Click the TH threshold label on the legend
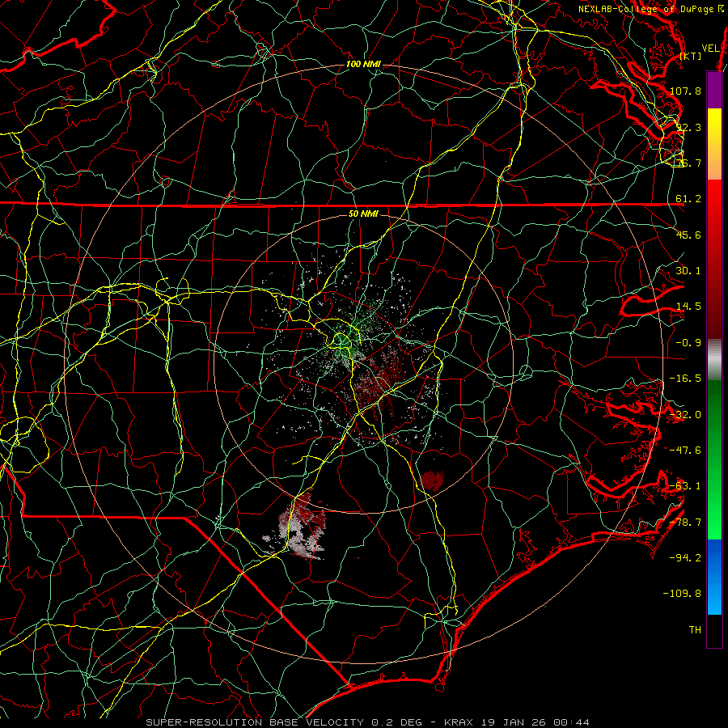 (x=695, y=630)
